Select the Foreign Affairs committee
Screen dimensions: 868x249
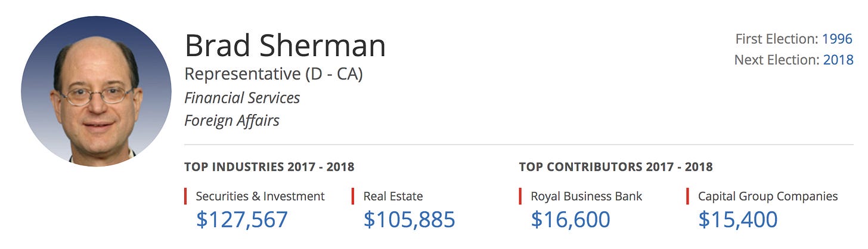click(232, 121)
